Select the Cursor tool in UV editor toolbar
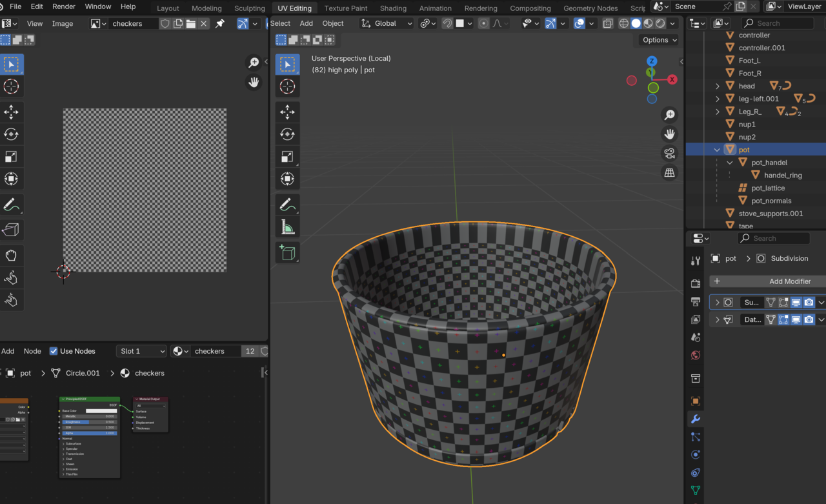The image size is (826, 504). 11,86
